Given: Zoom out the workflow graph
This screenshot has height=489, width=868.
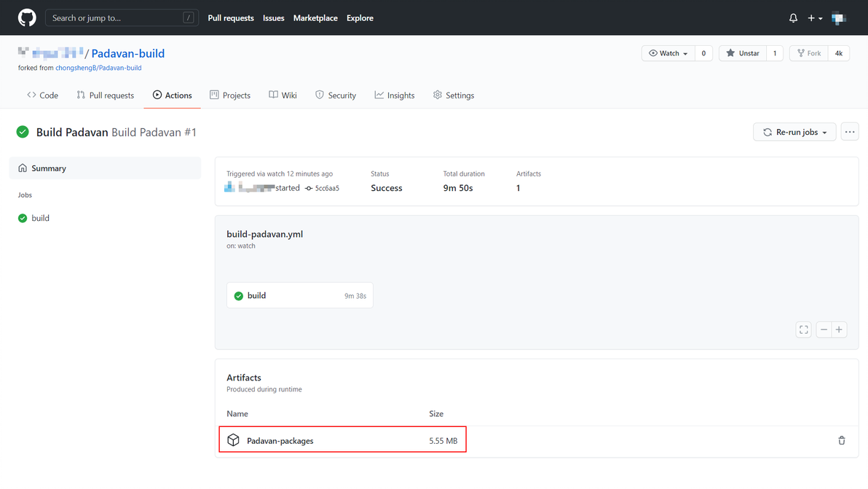Looking at the screenshot, I should tap(824, 329).
